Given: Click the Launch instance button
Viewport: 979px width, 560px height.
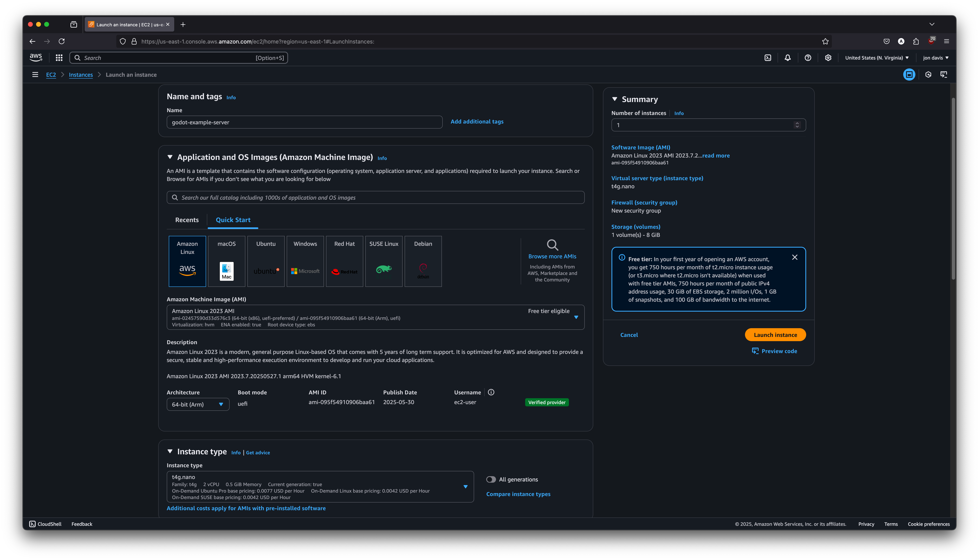Looking at the screenshot, I should [775, 335].
